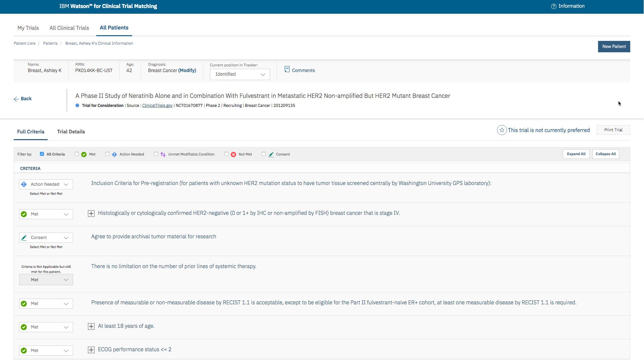
Task: Select the All Patients tab
Action: click(x=114, y=28)
